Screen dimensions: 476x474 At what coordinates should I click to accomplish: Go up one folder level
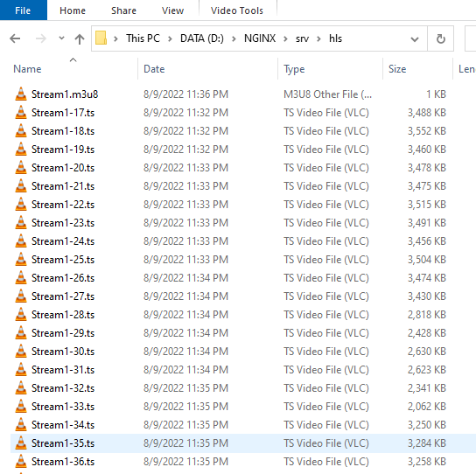[80, 38]
